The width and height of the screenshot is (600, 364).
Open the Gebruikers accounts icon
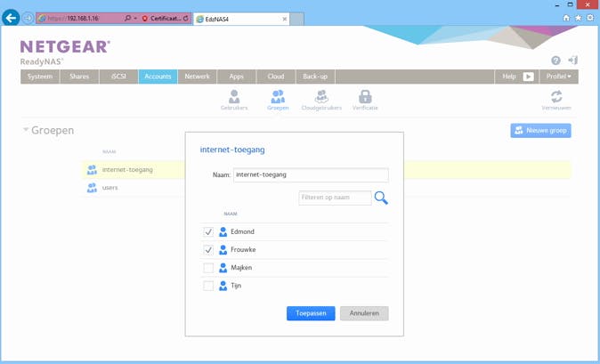point(234,101)
